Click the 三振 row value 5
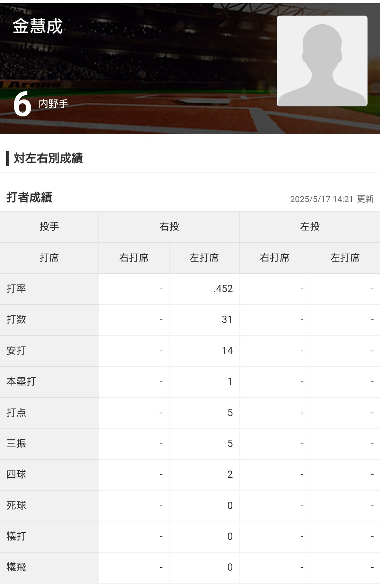Viewport: 380px width, 588px height. 230,444
